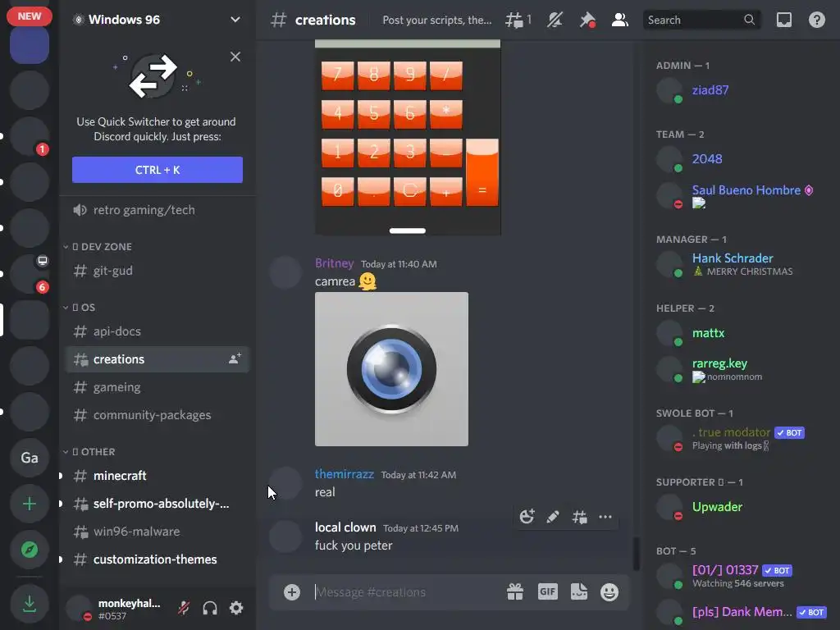Click the CTRL + K button
Screen dimensions: 840x630
click(157, 170)
